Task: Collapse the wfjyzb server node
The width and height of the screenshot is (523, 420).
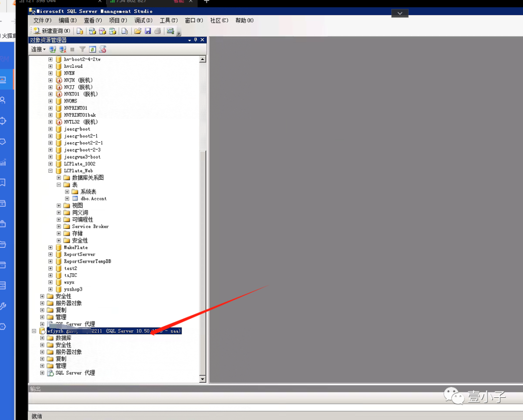Action: [34, 331]
